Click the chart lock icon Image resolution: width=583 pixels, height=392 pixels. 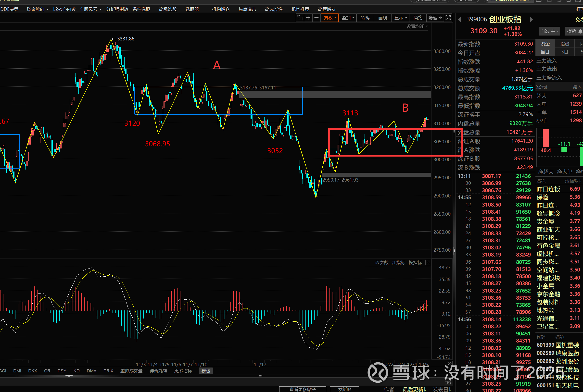[x=300, y=18]
